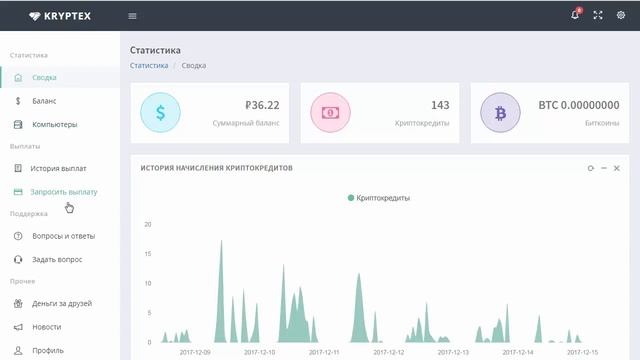Click the Статистика page heading
This screenshot has width=640, height=360.
point(155,50)
